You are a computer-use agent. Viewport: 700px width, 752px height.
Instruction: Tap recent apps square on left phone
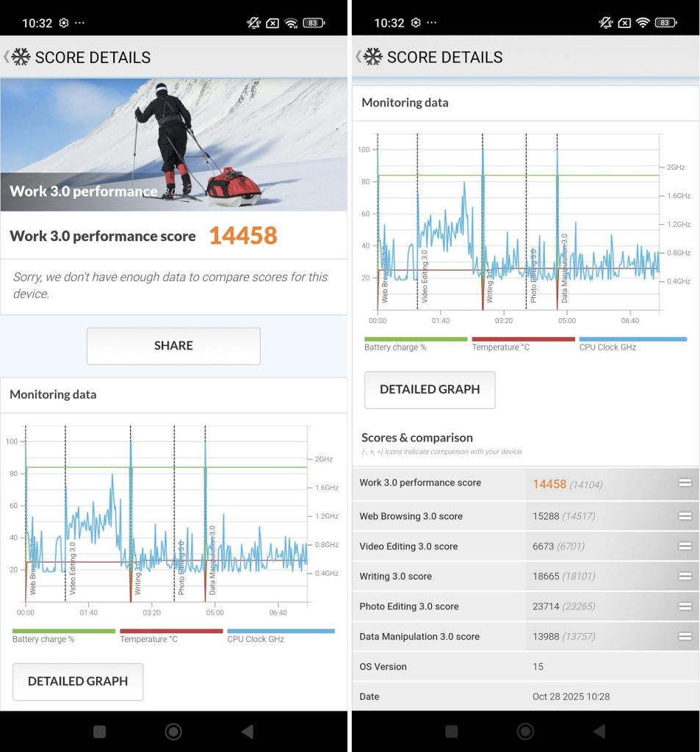pyautogui.click(x=100, y=731)
